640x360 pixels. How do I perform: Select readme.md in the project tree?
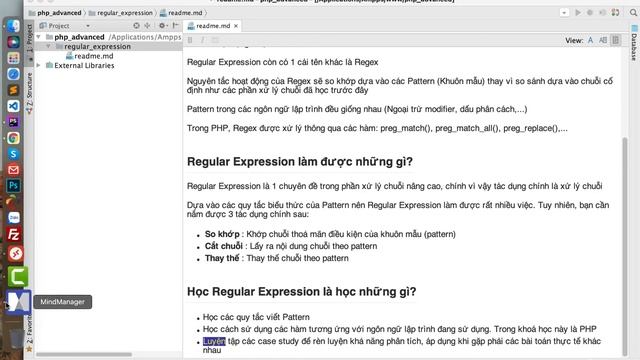point(93,56)
